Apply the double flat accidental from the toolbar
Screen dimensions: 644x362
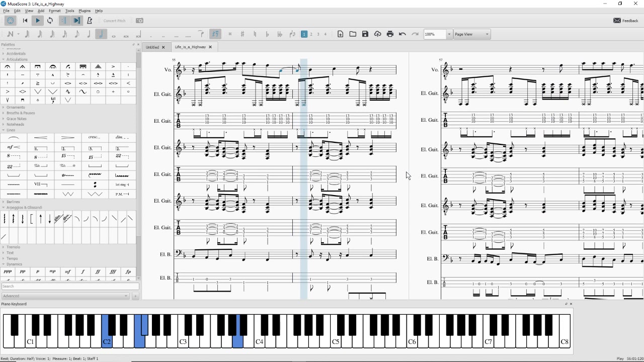coord(280,34)
